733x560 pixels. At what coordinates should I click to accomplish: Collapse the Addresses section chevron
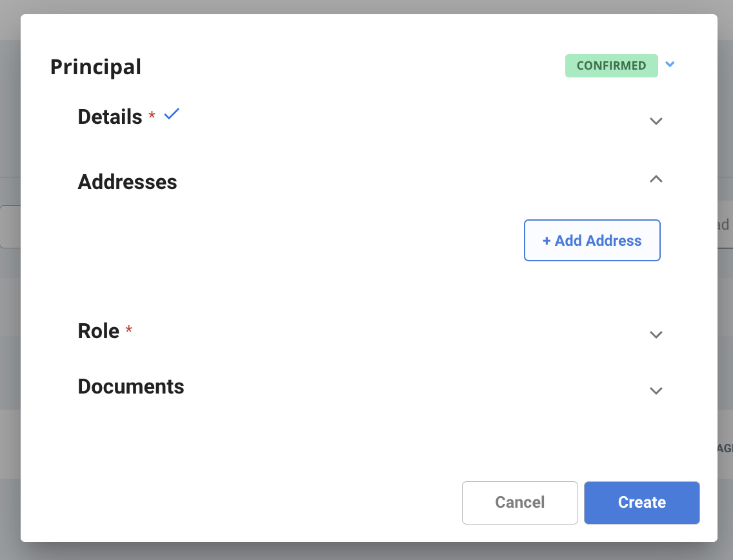(656, 179)
